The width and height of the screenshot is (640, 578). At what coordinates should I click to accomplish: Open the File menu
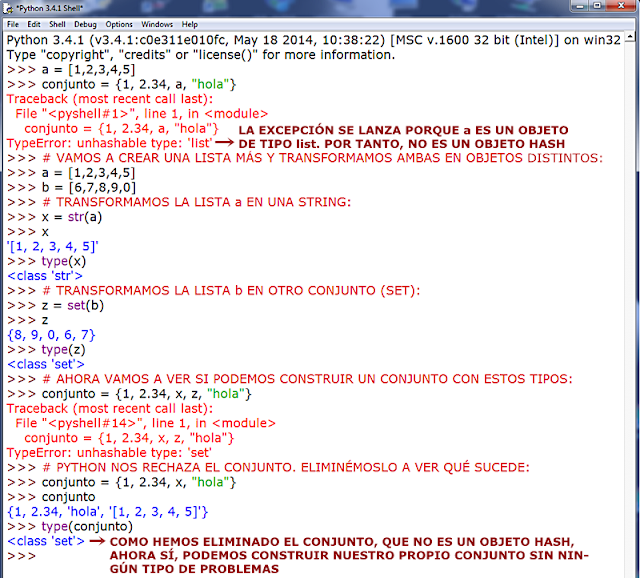point(13,24)
